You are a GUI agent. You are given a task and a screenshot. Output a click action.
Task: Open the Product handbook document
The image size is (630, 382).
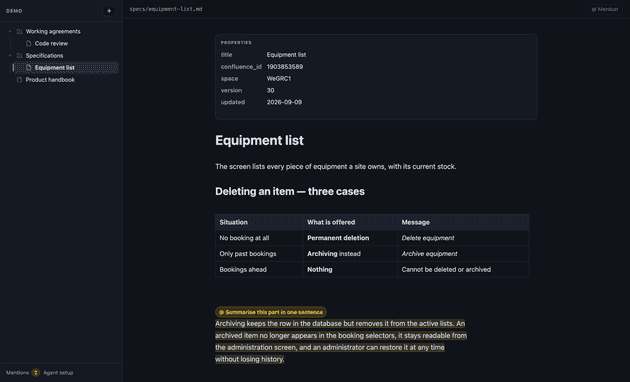(50, 80)
